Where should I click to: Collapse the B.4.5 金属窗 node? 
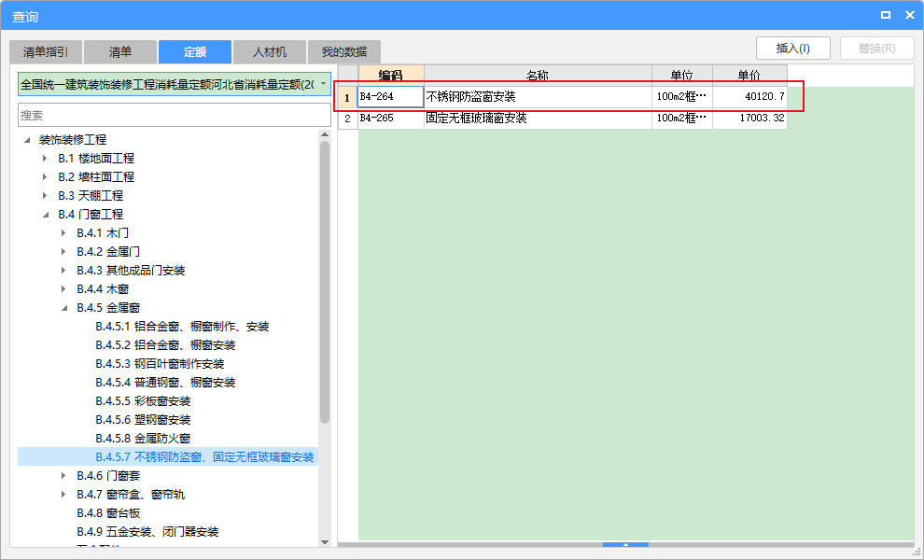coord(63,308)
